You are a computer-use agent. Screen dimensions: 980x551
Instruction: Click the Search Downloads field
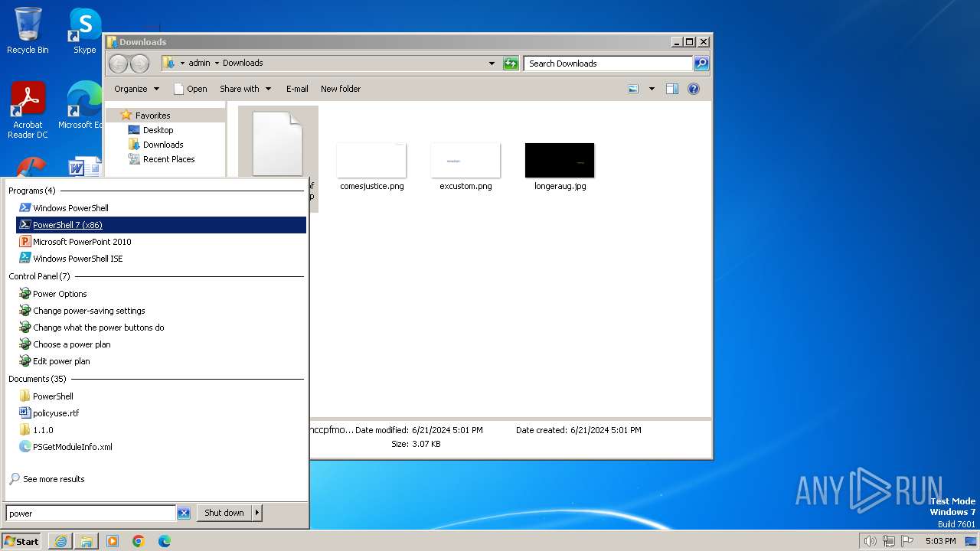[609, 64]
